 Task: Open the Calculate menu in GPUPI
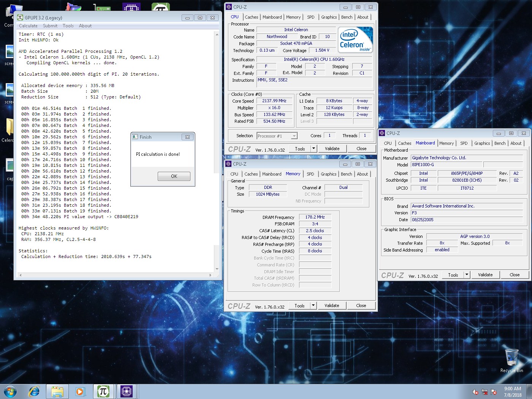[x=28, y=26]
